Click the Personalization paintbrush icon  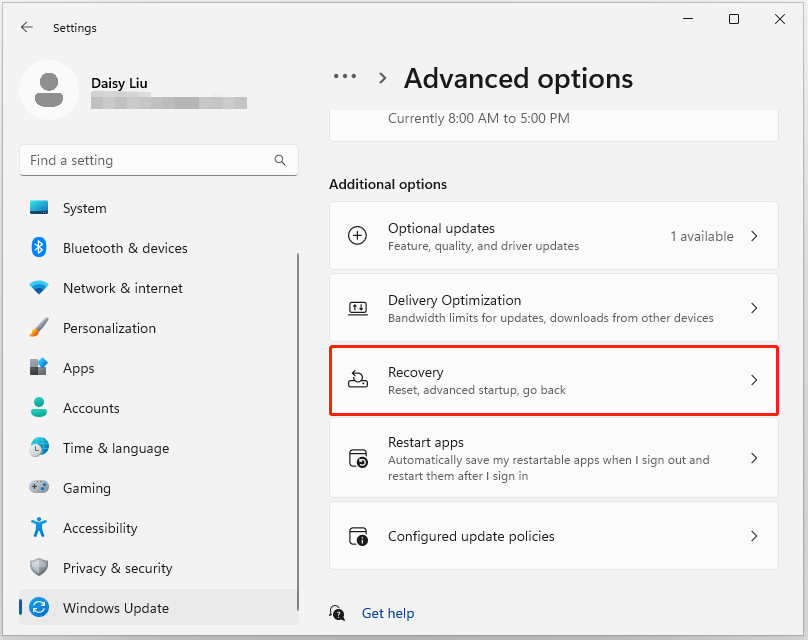point(39,328)
